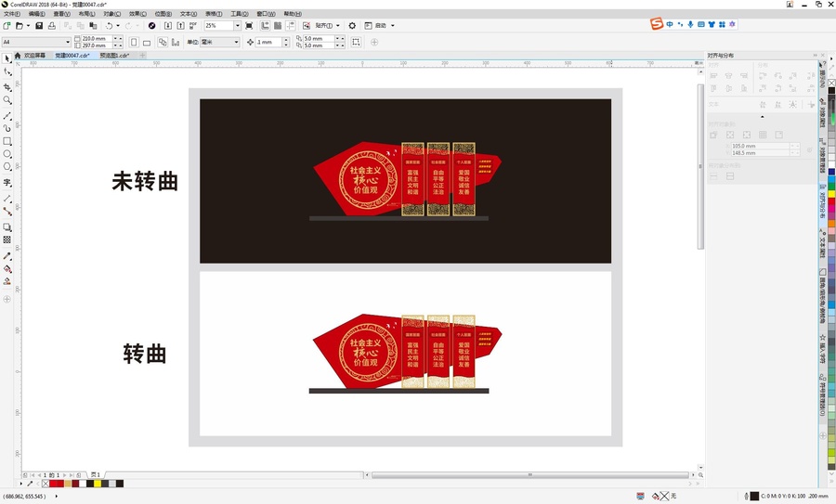Open the Options gear icon
Viewport: 836px width, 504px height.
click(x=352, y=26)
